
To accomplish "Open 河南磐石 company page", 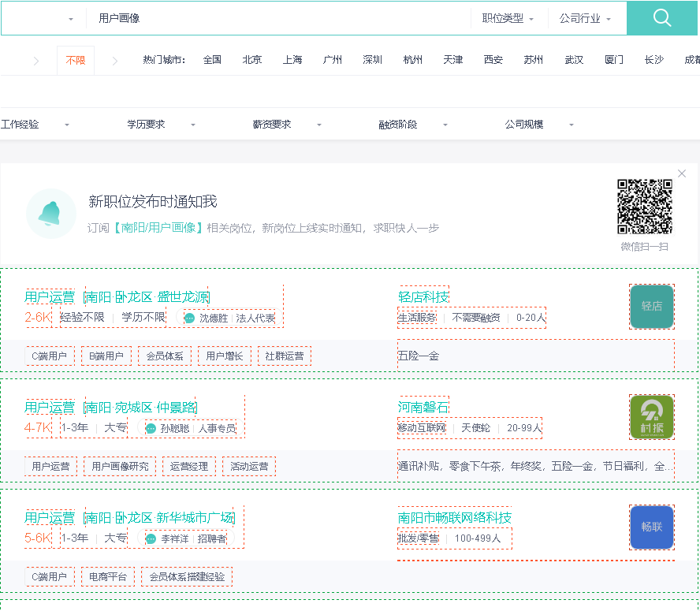I will tap(423, 408).
